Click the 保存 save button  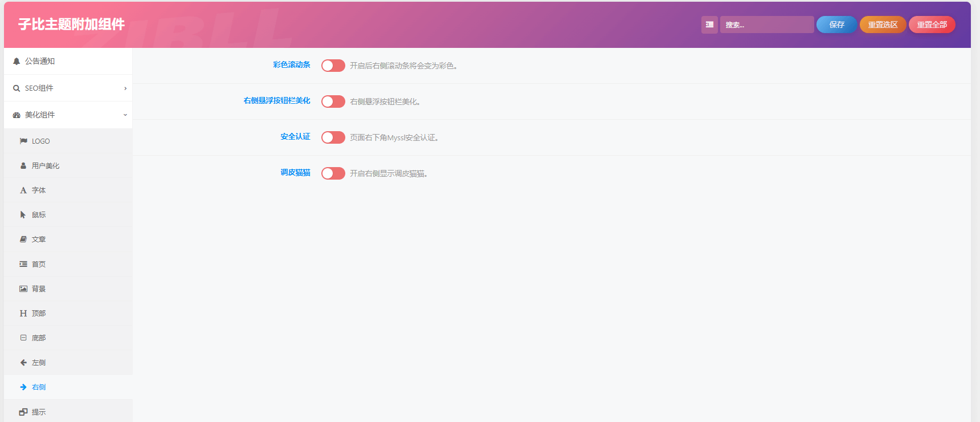click(836, 25)
